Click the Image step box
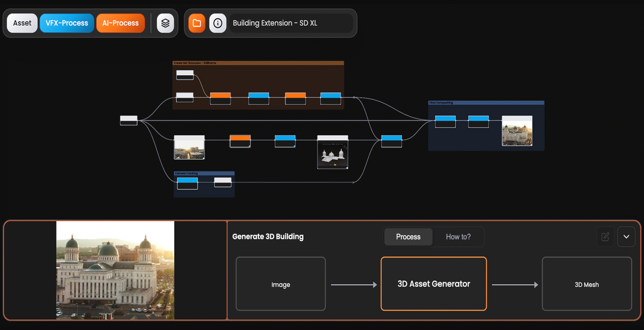Screen dimensions: 644x330 pos(281,284)
